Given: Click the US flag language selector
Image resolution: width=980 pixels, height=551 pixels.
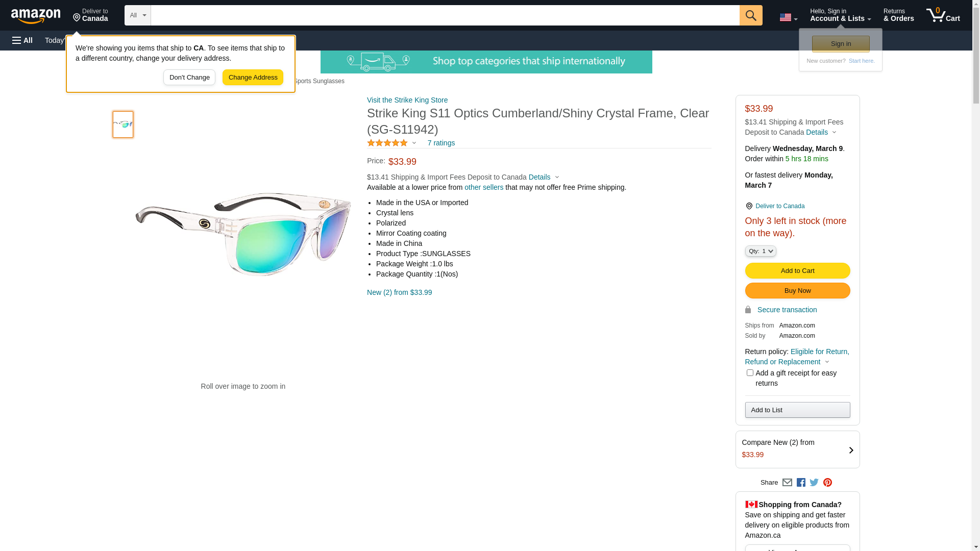Looking at the screenshot, I should (x=788, y=17).
